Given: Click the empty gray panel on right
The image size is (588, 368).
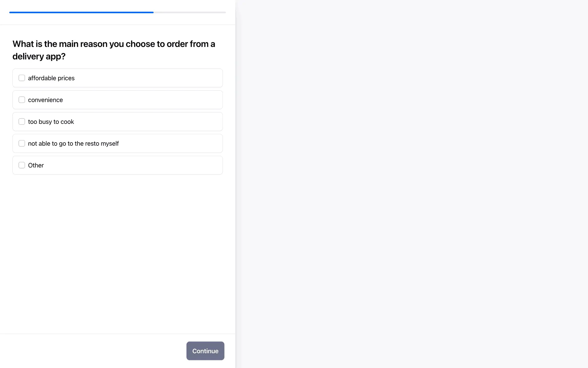Looking at the screenshot, I should click(x=411, y=184).
